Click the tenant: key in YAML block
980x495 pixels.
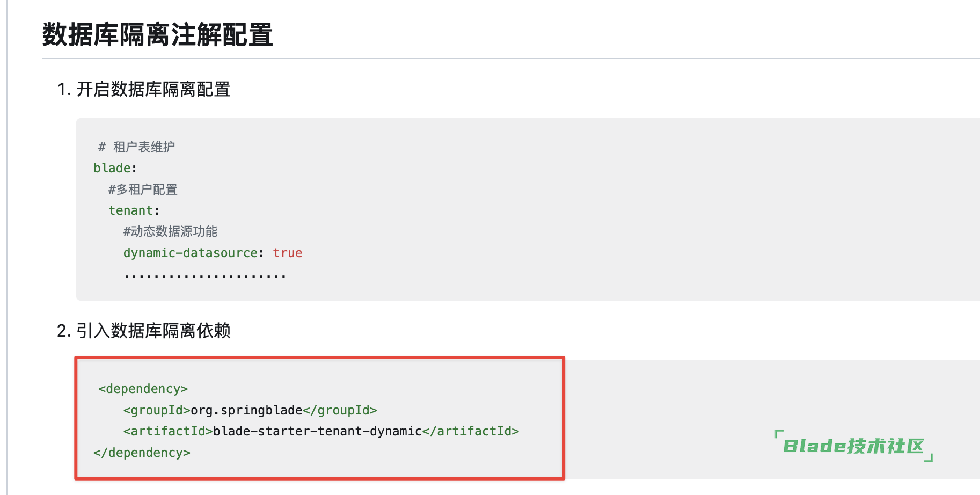click(x=134, y=210)
